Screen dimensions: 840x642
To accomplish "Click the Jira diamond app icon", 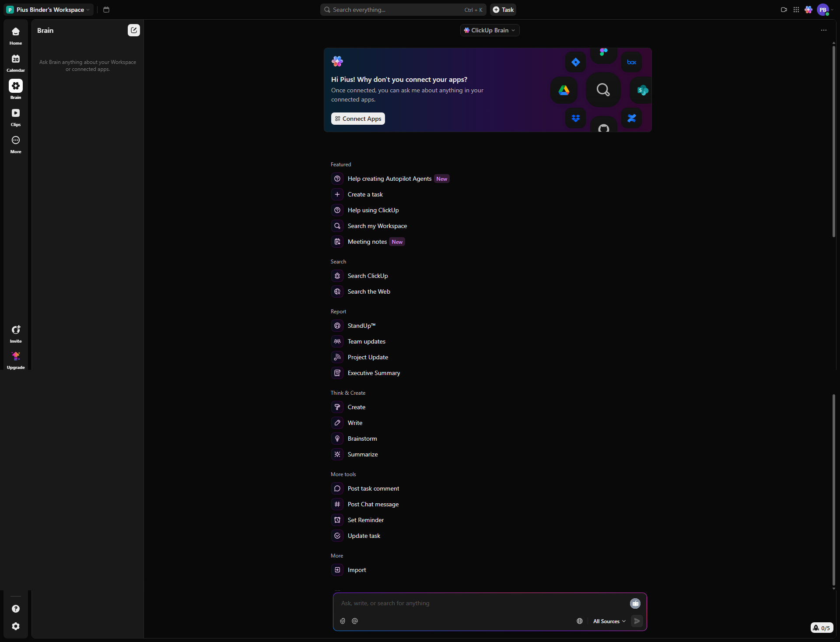I will click(x=576, y=62).
